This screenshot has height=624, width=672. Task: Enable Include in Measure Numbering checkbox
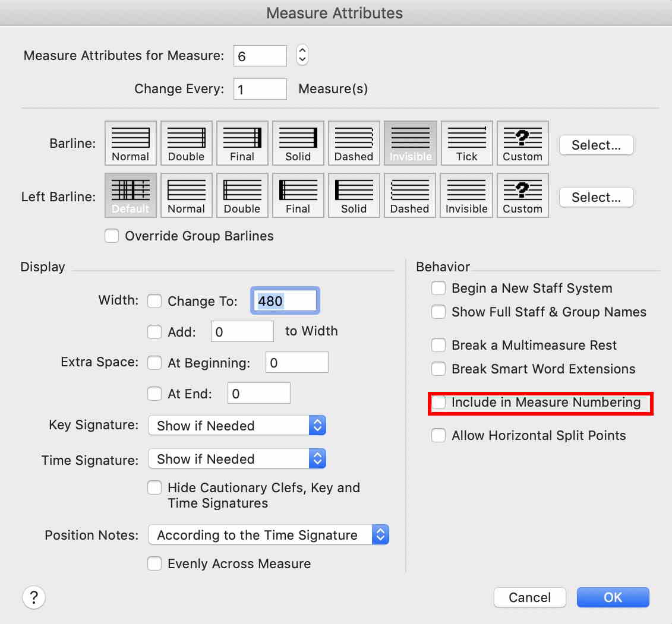point(438,403)
